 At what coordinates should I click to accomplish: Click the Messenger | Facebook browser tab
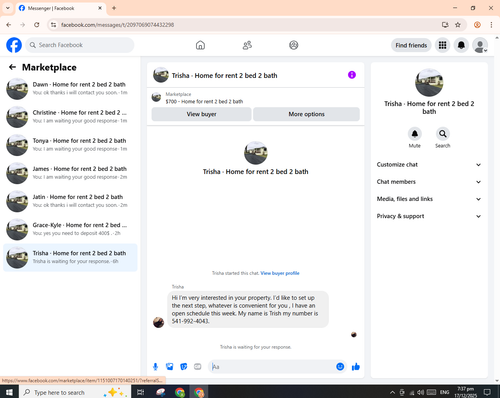(61, 8)
